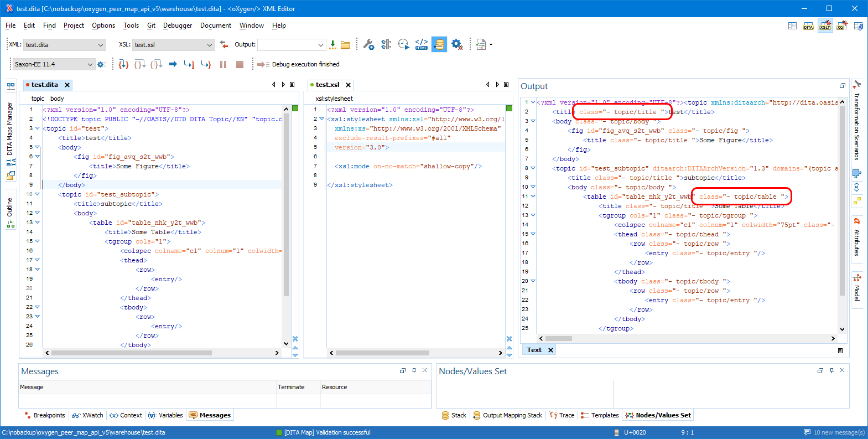This screenshot has width=868, height=439.
Task: Pause the debug execution
Action: (223, 64)
